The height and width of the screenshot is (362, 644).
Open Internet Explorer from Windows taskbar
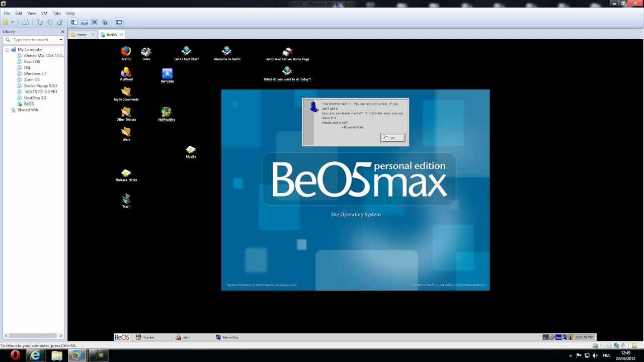point(35,355)
